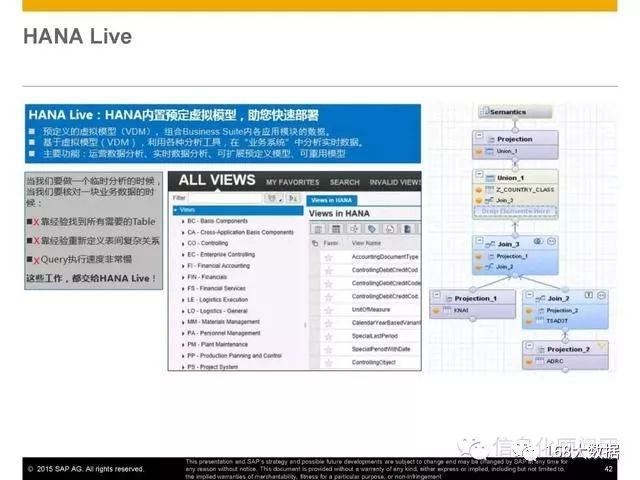Click the globe icon on Join_3 node
This screenshot has width=640, height=480.
click(538, 242)
